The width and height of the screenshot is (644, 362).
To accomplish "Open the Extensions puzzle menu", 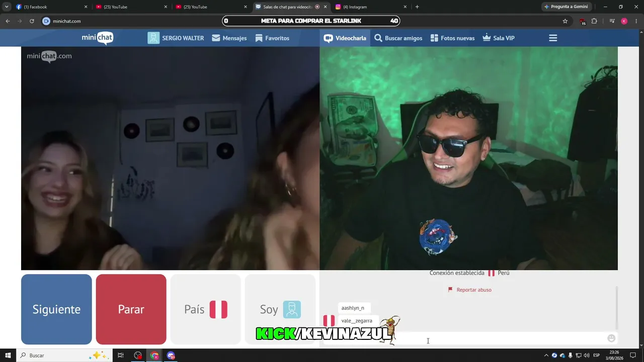I will [594, 21].
